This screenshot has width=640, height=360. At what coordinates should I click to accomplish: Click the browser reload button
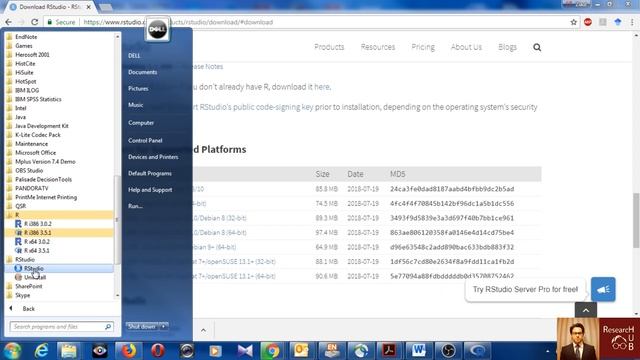click(35, 22)
